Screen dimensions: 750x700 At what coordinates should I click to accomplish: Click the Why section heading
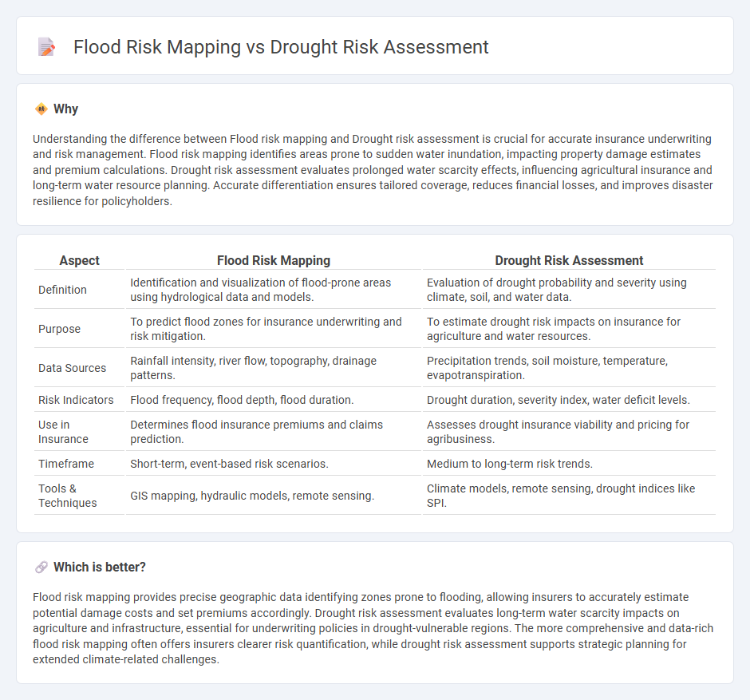pos(65,109)
